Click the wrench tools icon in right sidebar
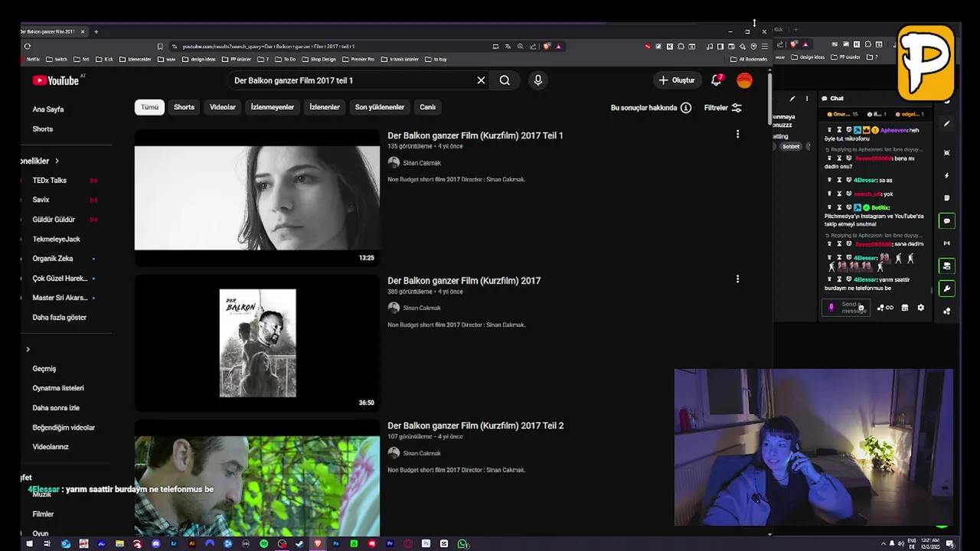The image size is (980, 551). point(947,289)
